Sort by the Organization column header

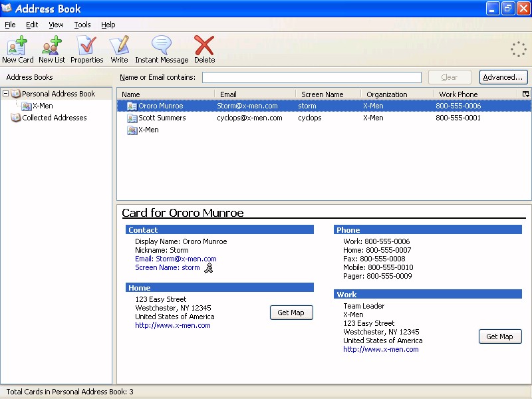pyautogui.click(x=397, y=94)
